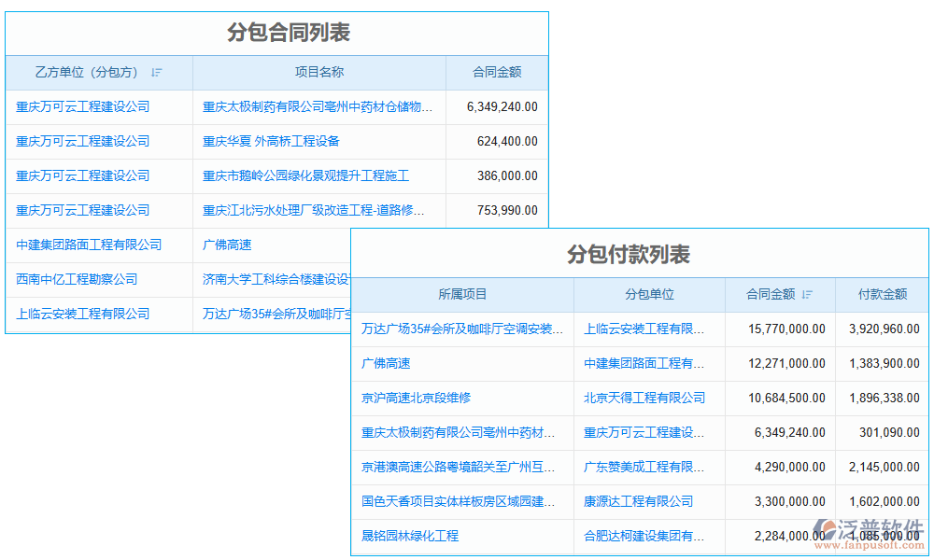Open 京沪高速北京段维修 project link
The image size is (934, 560).
pyautogui.click(x=415, y=398)
